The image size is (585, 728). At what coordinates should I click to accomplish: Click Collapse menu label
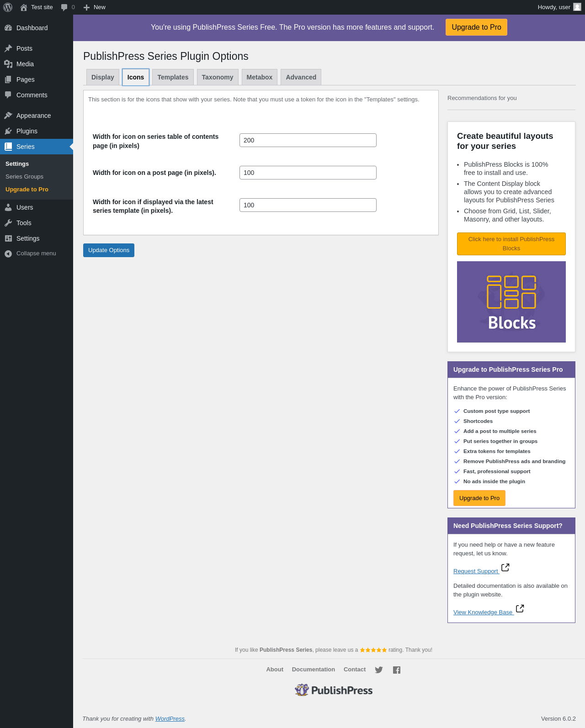[x=36, y=253]
